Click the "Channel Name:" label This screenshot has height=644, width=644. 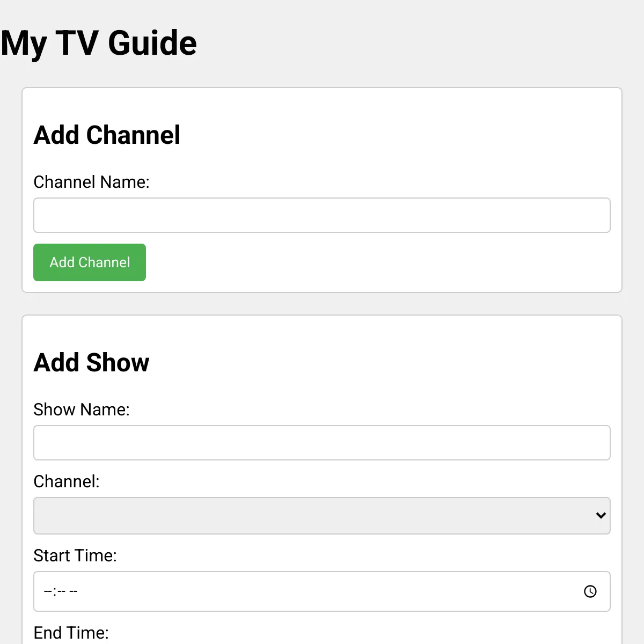pos(91,182)
